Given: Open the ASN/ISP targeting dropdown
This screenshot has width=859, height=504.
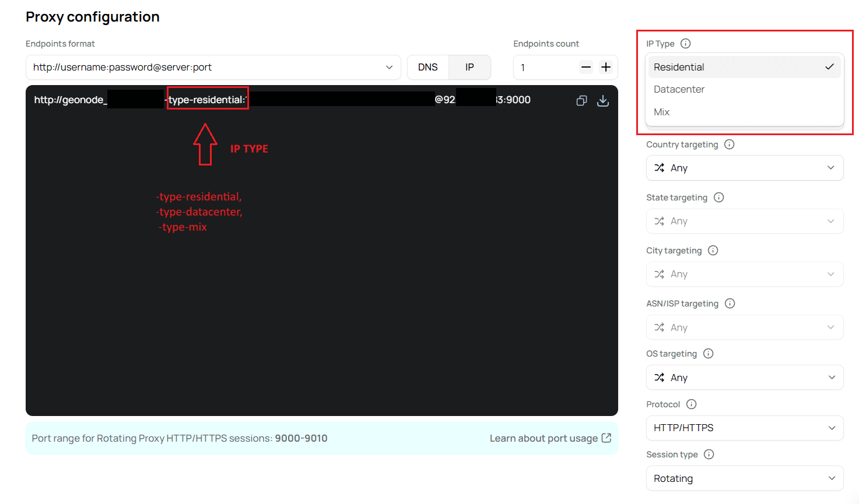Looking at the screenshot, I should click(745, 327).
